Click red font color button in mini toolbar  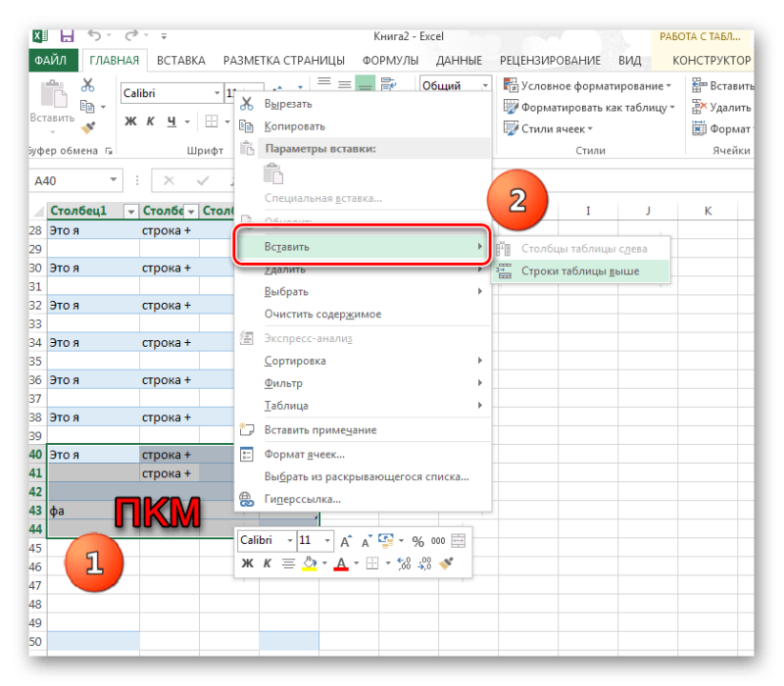point(341,563)
